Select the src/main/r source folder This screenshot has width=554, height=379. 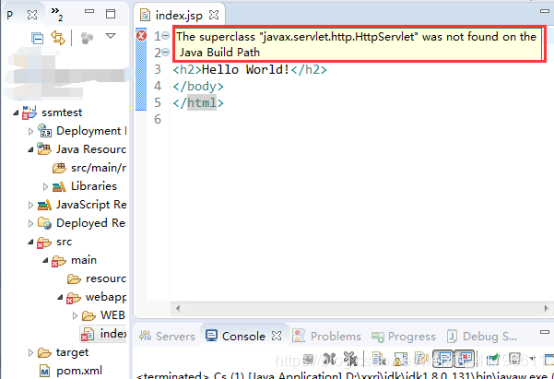point(99,168)
